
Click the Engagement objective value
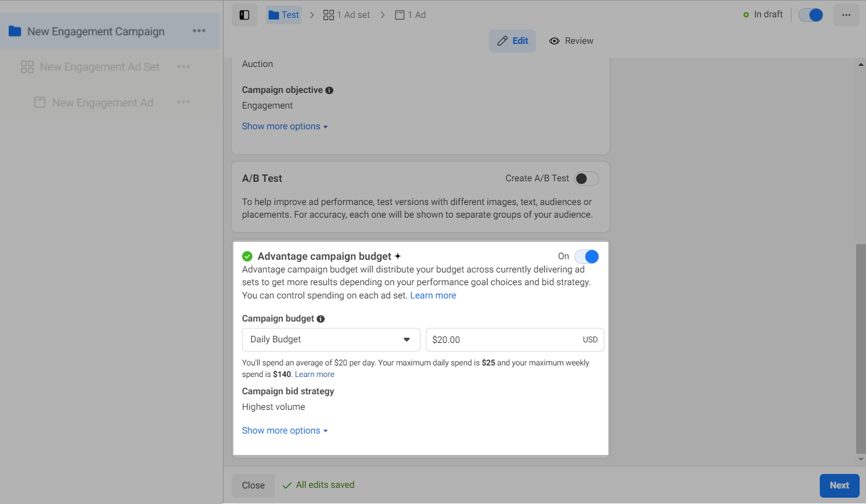[267, 106]
